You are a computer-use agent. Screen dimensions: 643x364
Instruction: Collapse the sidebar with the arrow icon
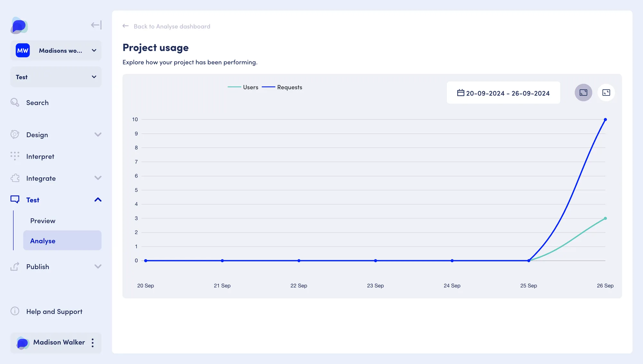tap(96, 25)
